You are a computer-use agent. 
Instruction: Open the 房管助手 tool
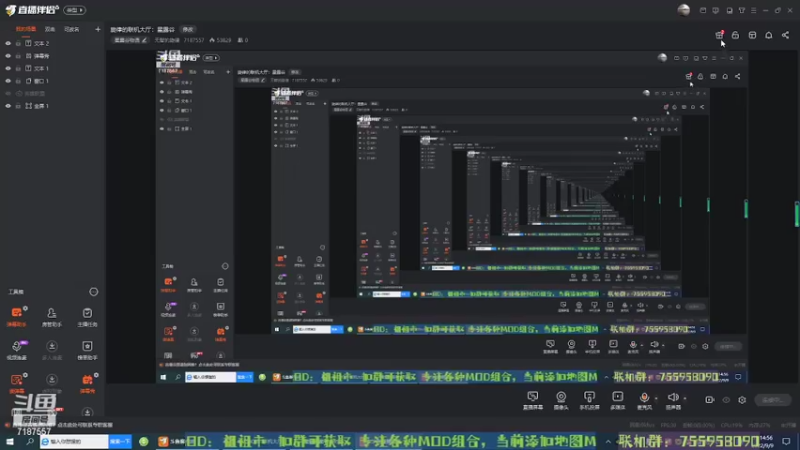[52, 317]
